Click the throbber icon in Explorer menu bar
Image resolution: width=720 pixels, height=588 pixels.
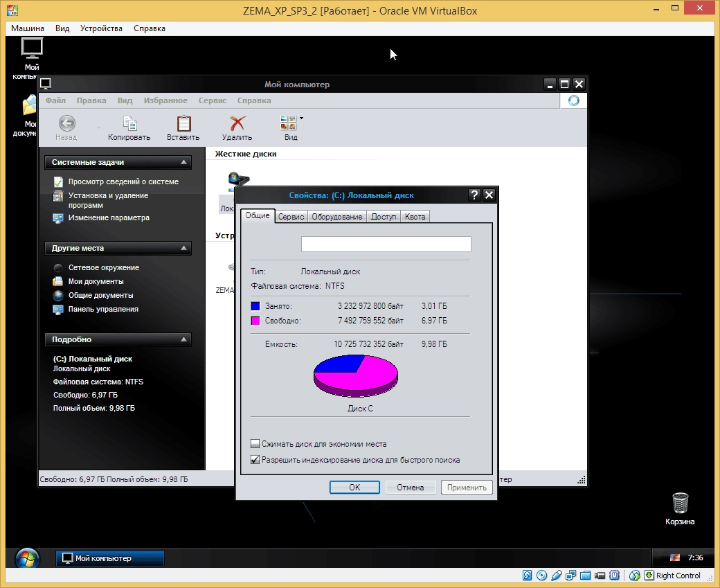(573, 100)
